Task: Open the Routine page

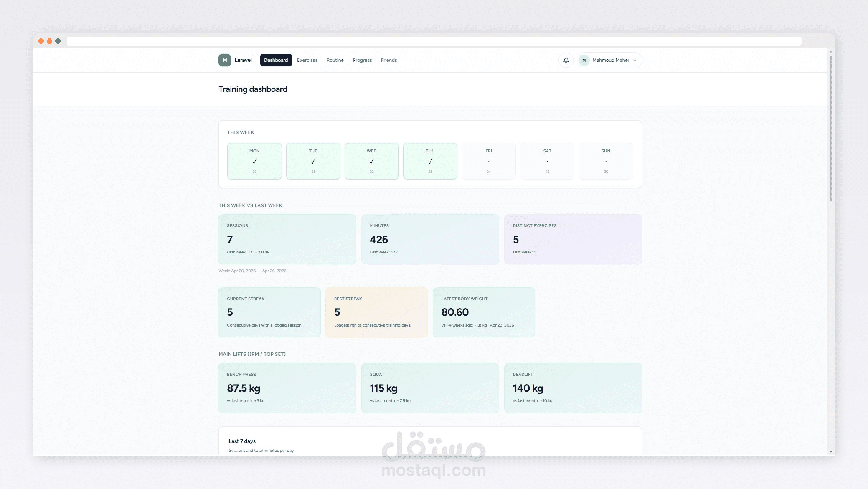Action: pos(335,60)
